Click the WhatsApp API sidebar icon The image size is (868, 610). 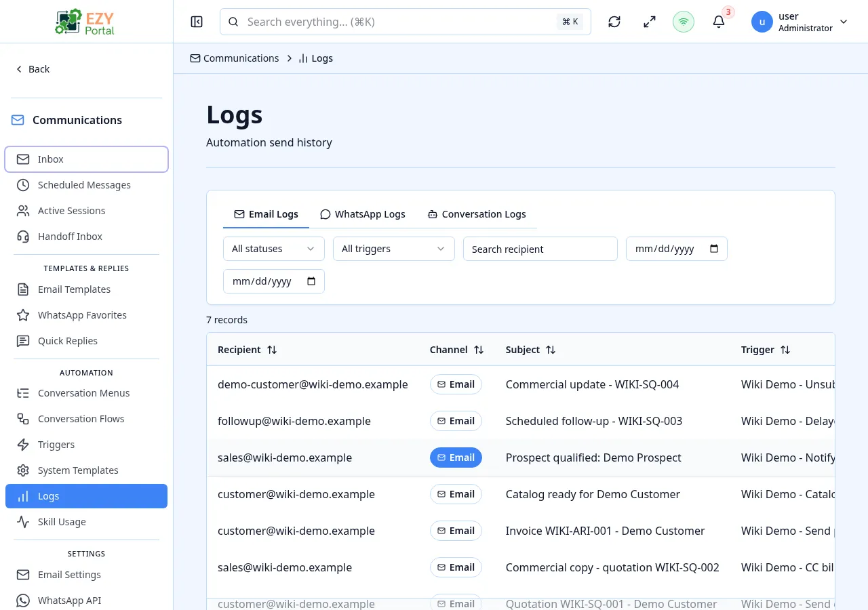tap(23, 601)
